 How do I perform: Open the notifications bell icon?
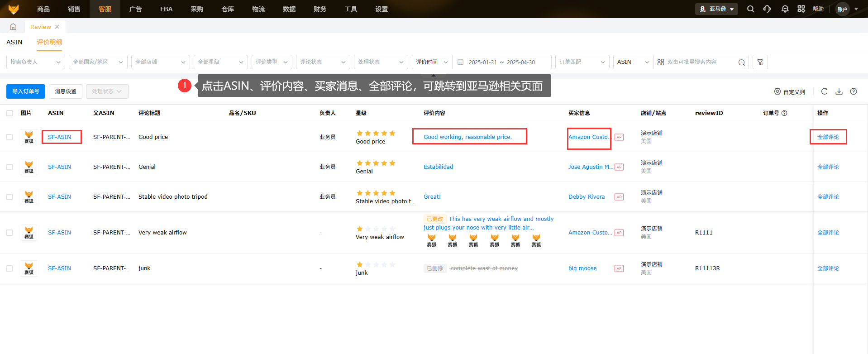785,9
